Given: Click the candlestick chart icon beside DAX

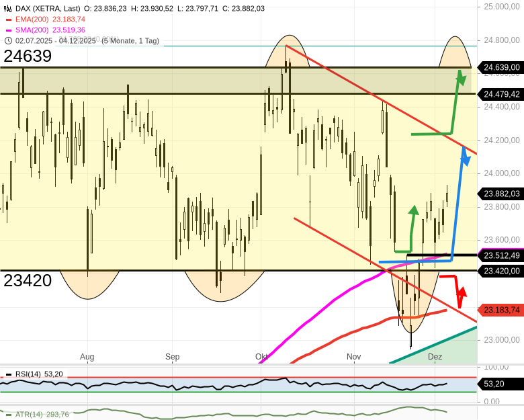Looking at the screenshot, I should (8, 9).
